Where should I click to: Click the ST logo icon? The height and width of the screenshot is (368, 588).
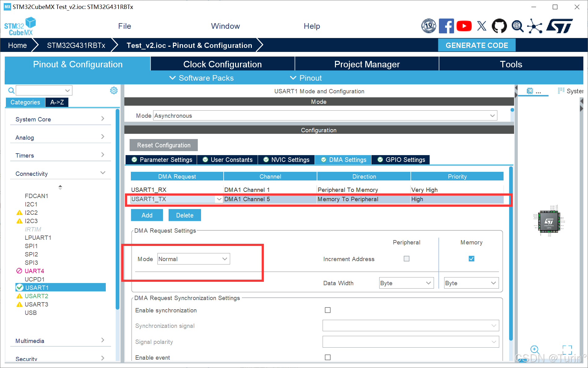(x=560, y=26)
